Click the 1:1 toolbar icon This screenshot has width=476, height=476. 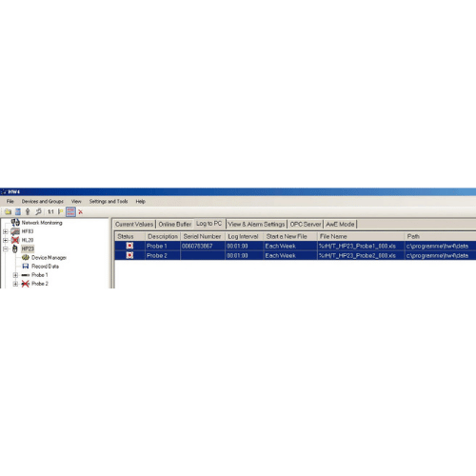point(50,211)
